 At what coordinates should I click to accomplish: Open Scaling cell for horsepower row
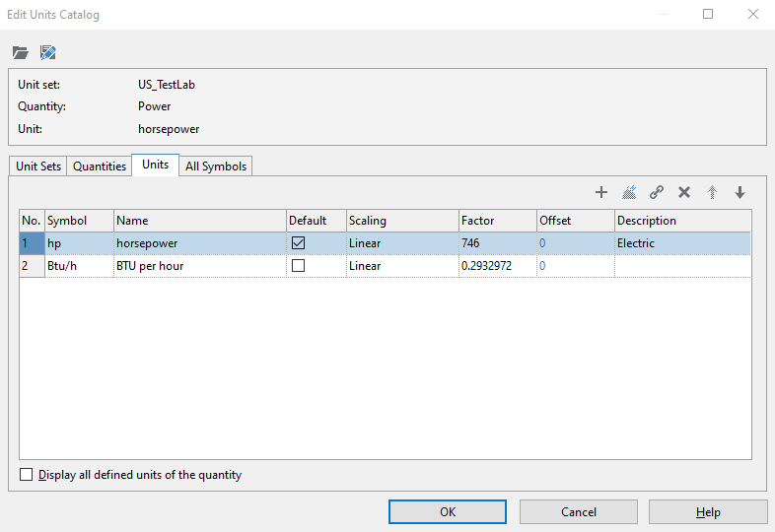click(x=401, y=242)
